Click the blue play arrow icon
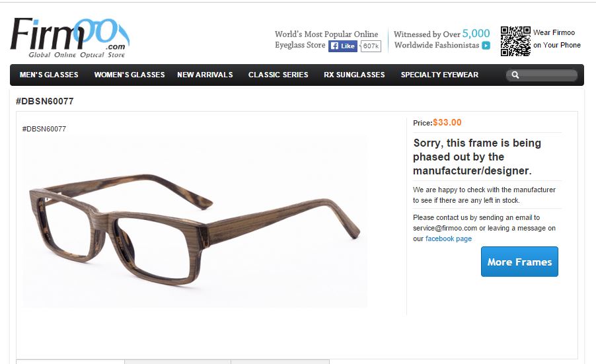The width and height of the screenshot is (596, 364). pyautogui.click(x=486, y=45)
